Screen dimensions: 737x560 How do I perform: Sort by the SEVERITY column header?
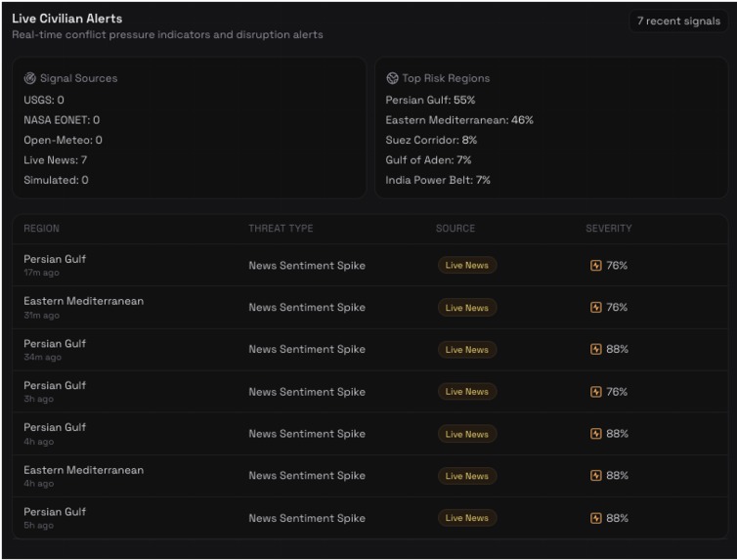click(x=609, y=229)
